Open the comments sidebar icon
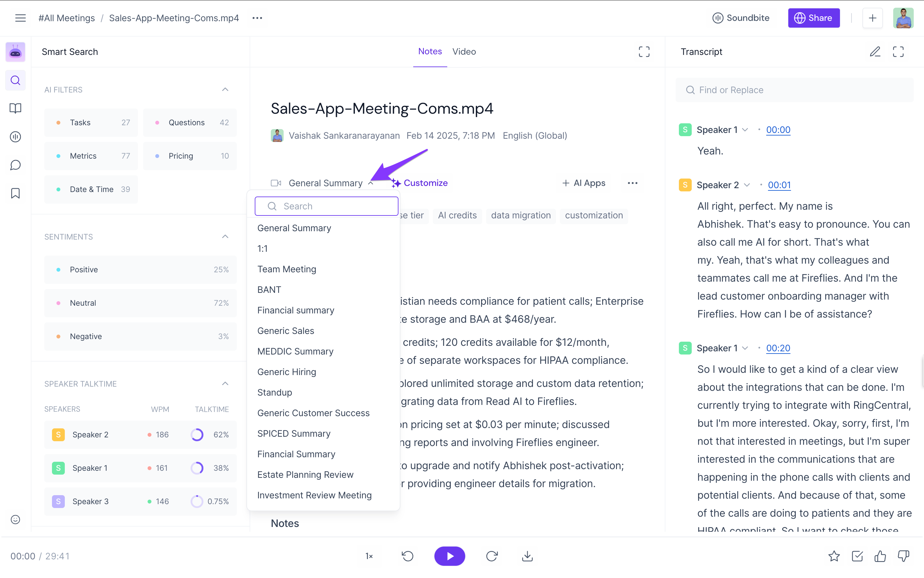This screenshot has width=924, height=578. click(x=15, y=165)
